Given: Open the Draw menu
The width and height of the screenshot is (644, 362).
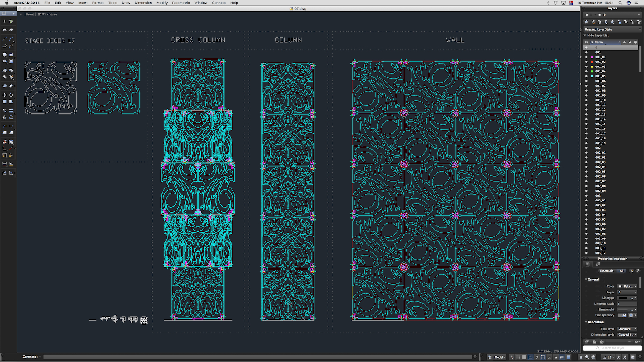Looking at the screenshot, I should pyautogui.click(x=126, y=3).
